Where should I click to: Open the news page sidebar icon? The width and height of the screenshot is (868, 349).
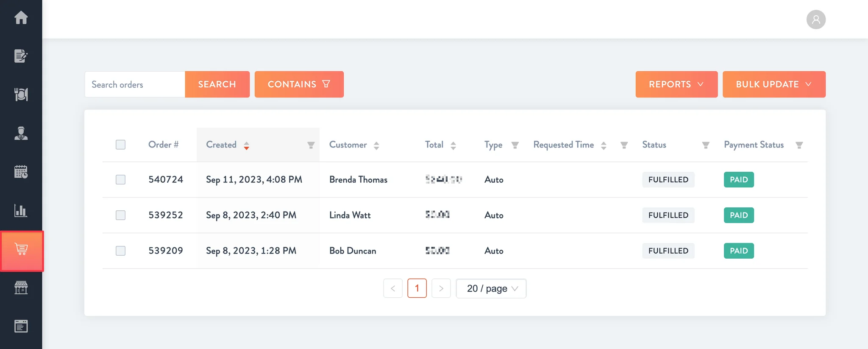click(x=21, y=326)
